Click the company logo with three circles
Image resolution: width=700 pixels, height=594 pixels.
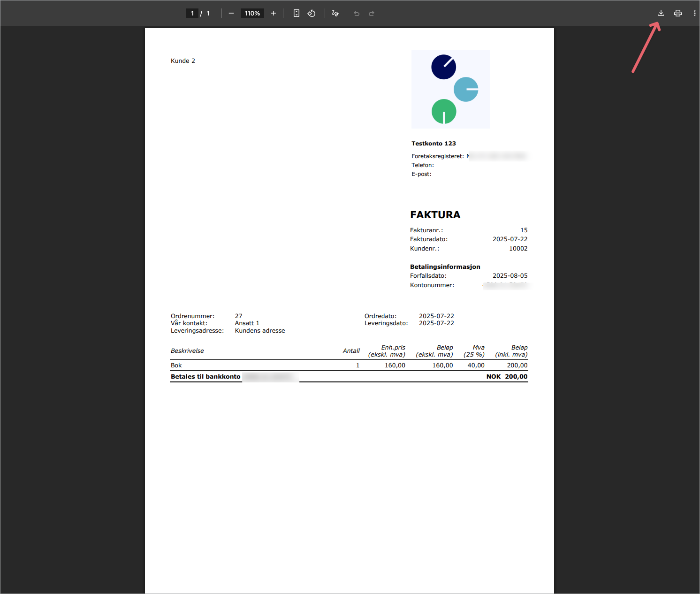(x=450, y=89)
